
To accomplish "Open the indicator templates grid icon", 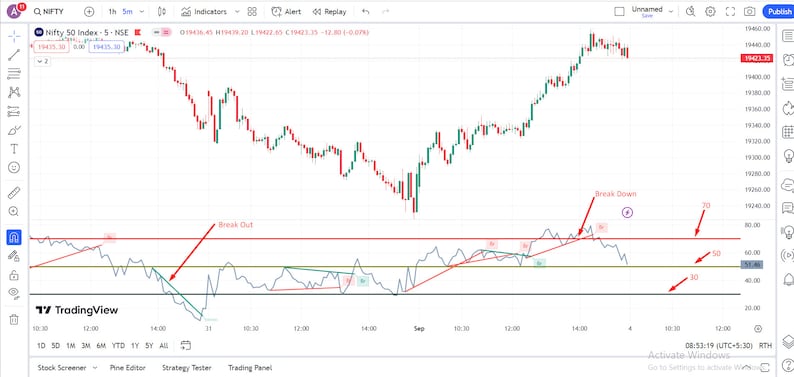I will (x=252, y=11).
